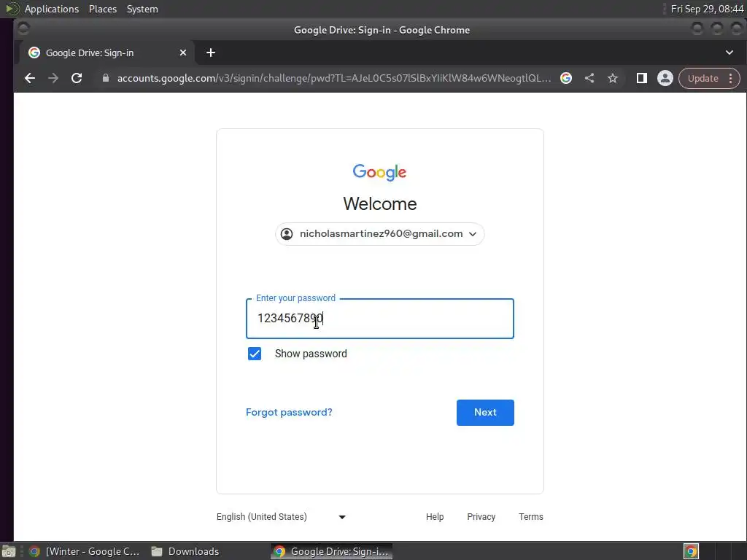Click the account avatar icon in email chip
747x560 pixels.
287,234
